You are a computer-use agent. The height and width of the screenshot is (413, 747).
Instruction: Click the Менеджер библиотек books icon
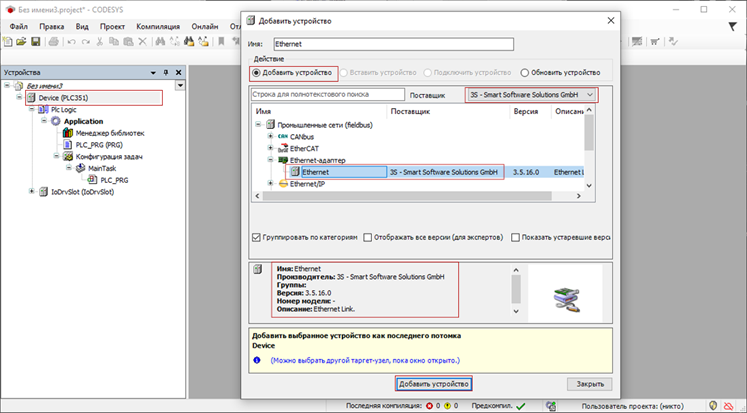coord(68,133)
